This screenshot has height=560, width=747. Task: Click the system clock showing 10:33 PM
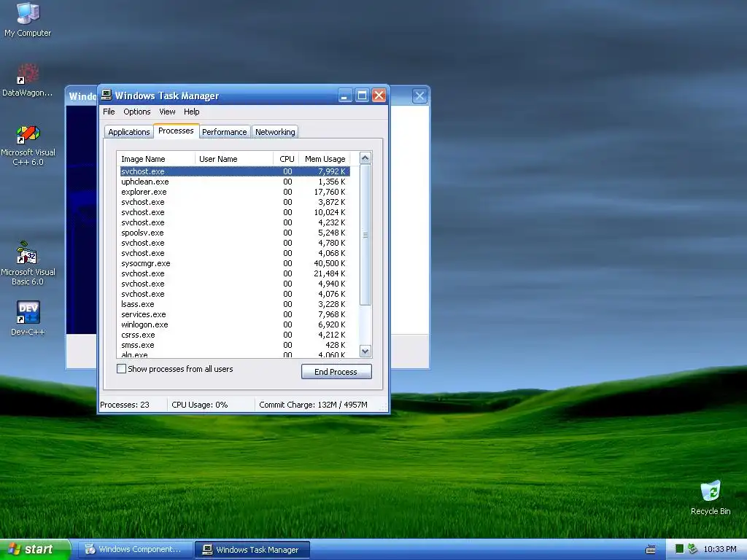pyautogui.click(x=720, y=550)
